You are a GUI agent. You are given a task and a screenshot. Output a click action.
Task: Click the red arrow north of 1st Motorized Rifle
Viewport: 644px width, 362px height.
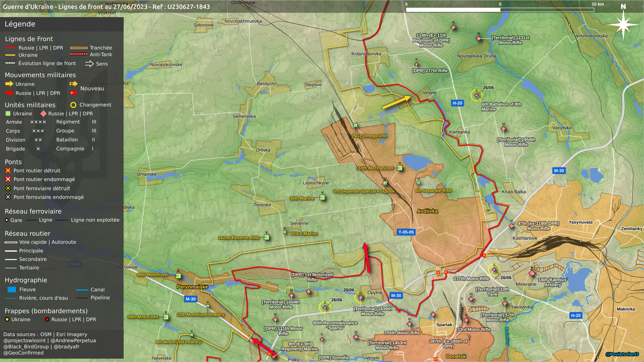coord(367,257)
